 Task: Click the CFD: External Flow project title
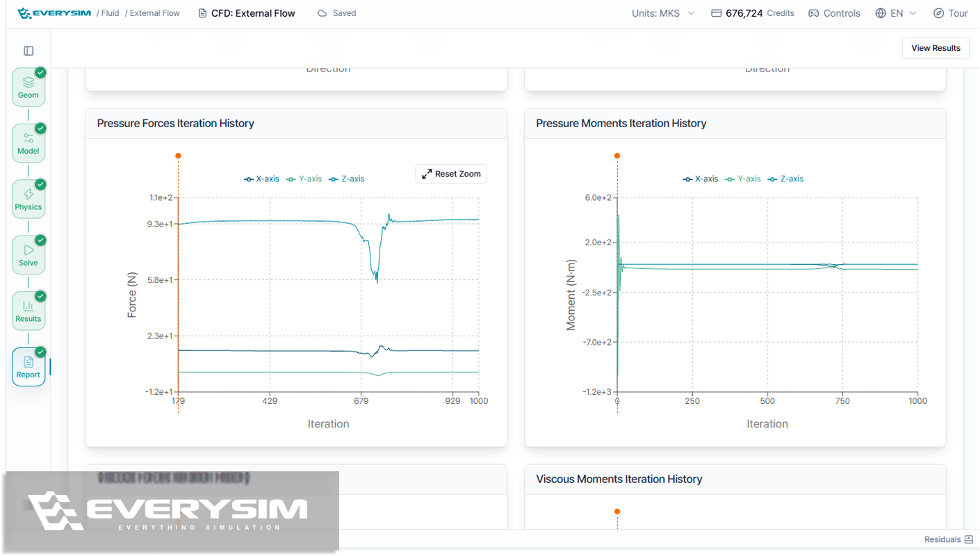pos(253,13)
